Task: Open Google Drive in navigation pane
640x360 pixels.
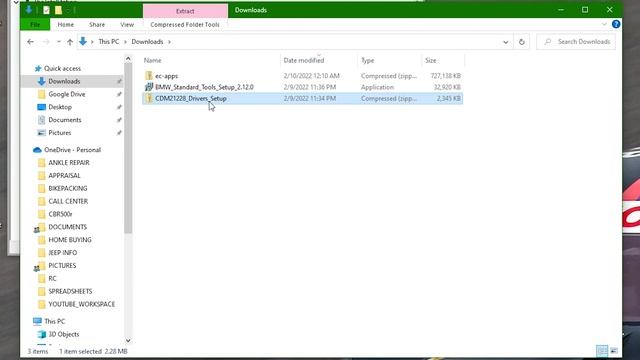Action: (x=67, y=94)
